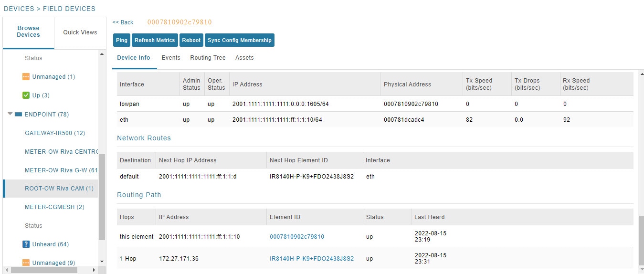Screen dimensions: 644x274
Task: Click the orange Unmanaged (9) status icon
Action: 26,263
